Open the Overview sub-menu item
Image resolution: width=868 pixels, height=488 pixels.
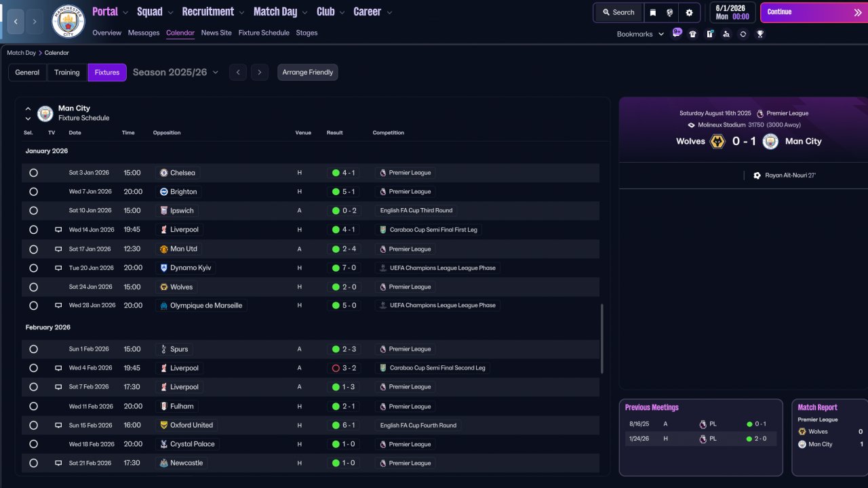(x=106, y=33)
